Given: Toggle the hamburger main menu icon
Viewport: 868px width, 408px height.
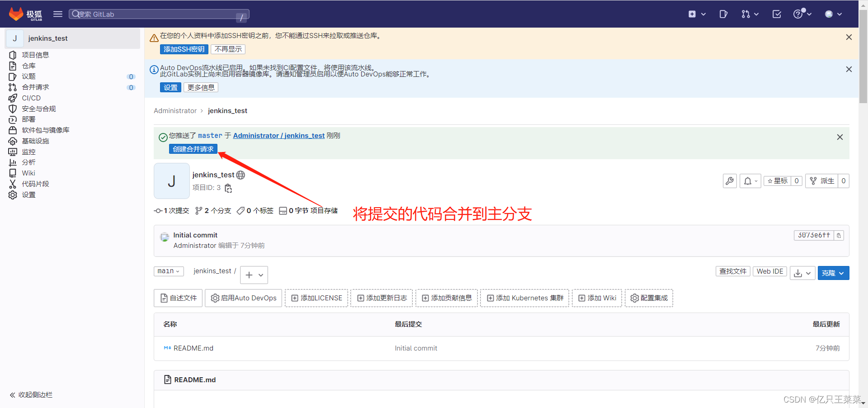Looking at the screenshot, I should (58, 14).
